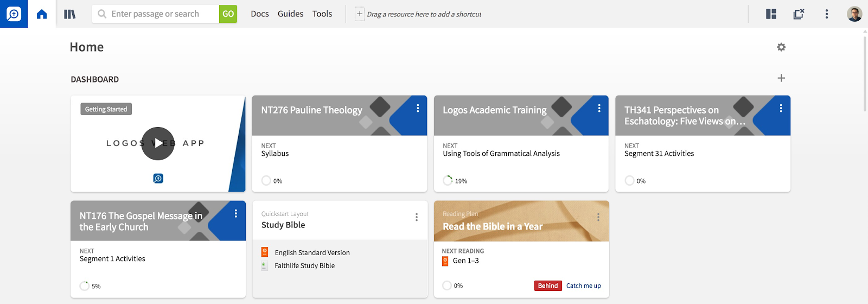This screenshot has height=304, width=868.
Task: Open the Tools menu
Action: tap(322, 14)
